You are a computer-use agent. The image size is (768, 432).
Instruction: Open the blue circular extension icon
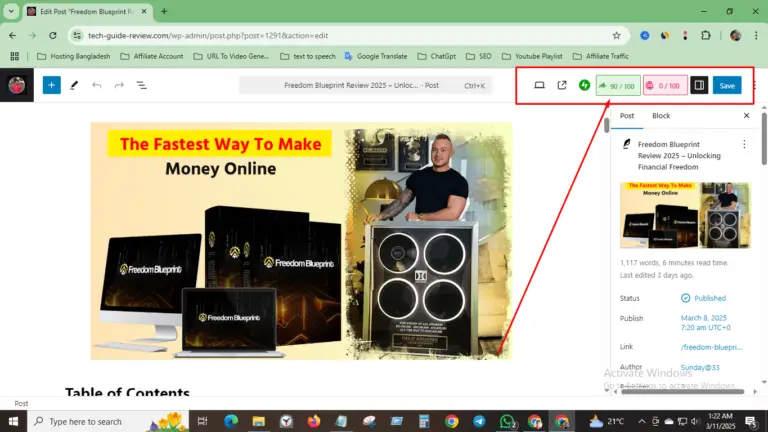(645, 35)
